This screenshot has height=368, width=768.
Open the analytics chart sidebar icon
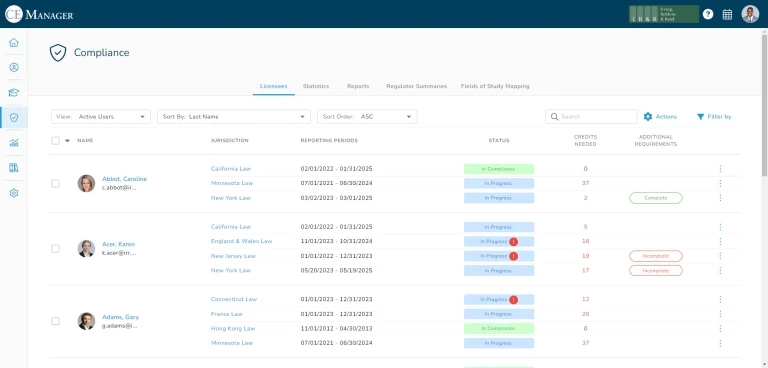[14, 143]
